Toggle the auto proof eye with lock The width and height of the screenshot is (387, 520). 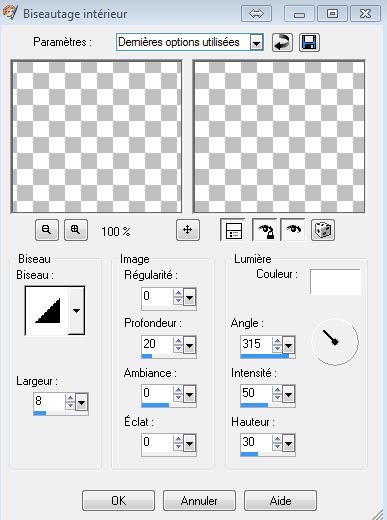click(265, 230)
